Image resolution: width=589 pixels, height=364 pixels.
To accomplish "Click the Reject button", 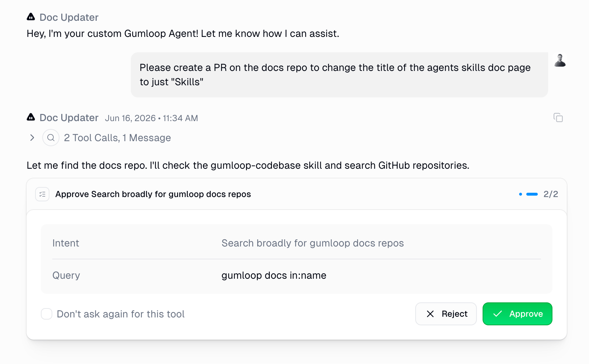I will point(446,314).
